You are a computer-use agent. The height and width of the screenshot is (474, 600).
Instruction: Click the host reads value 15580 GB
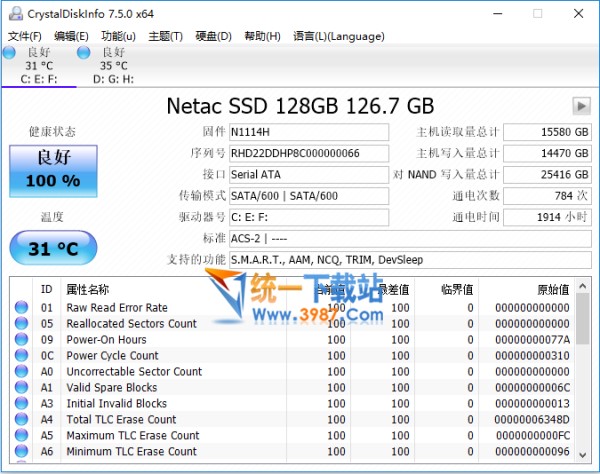click(547, 132)
